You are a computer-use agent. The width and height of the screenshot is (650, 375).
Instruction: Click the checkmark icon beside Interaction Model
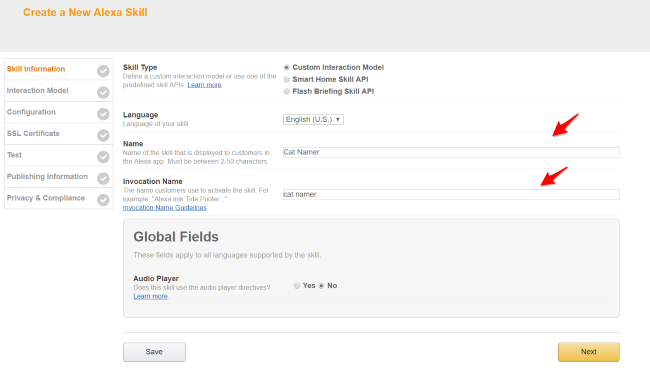103,92
